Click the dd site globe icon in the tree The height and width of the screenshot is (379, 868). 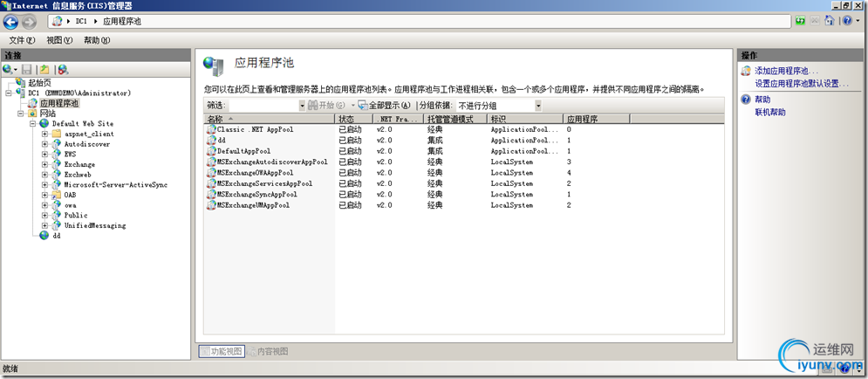pos(44,236)
